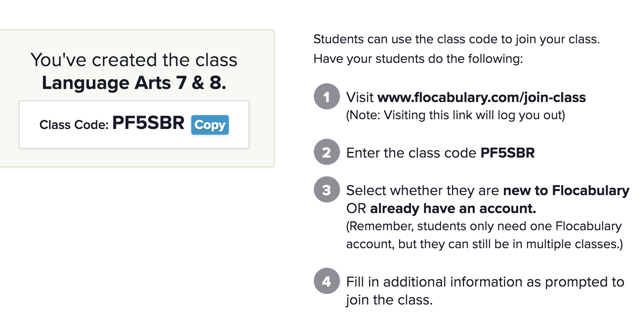Click the step 3 number circle
The width and height of the screenshot is (644, 329).
pyautogui.click(x=326, y=190)
